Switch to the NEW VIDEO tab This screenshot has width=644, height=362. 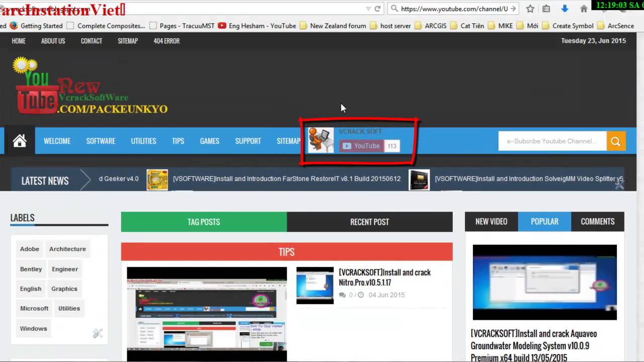[492, 222]
